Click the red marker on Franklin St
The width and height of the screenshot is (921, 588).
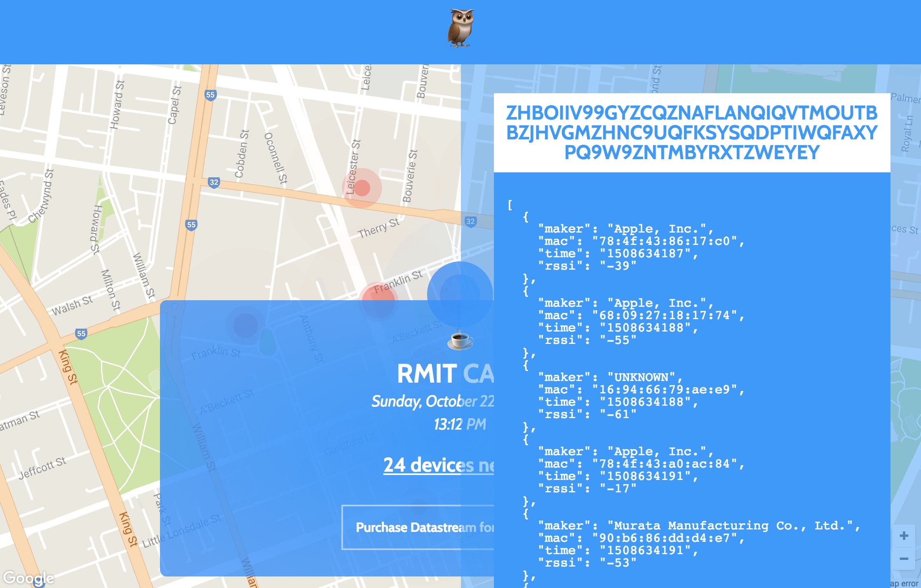tap(378, 302)
